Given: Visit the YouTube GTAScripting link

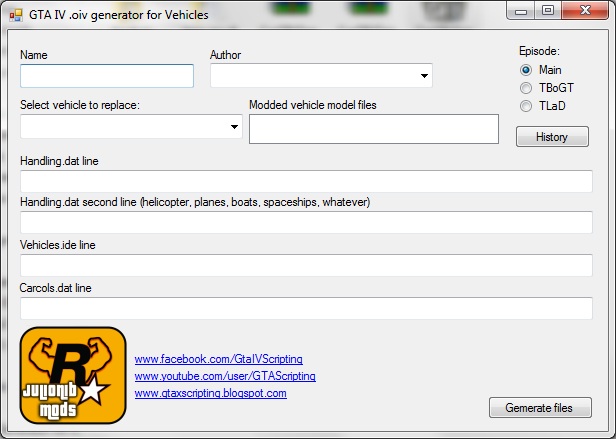Looking at the screenshot, I should pyautogui.click(x=224, y=376).
